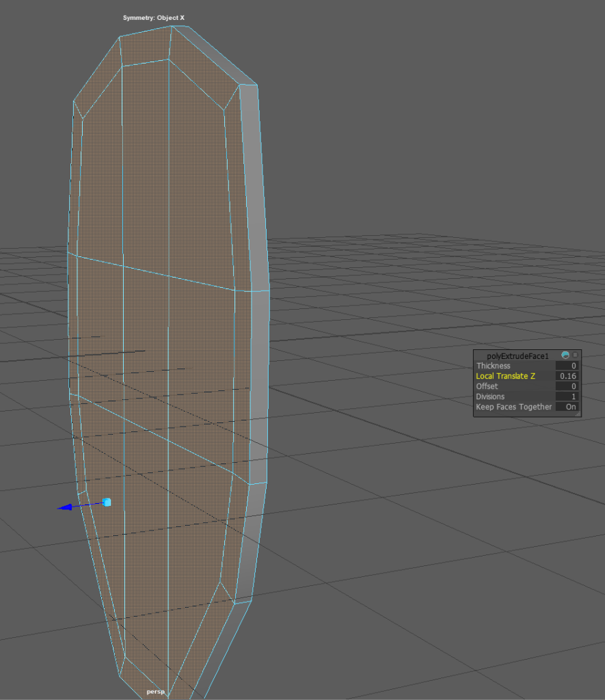
Task: Toggle the Keep Faces Together On value
Action: coord(570,407)
